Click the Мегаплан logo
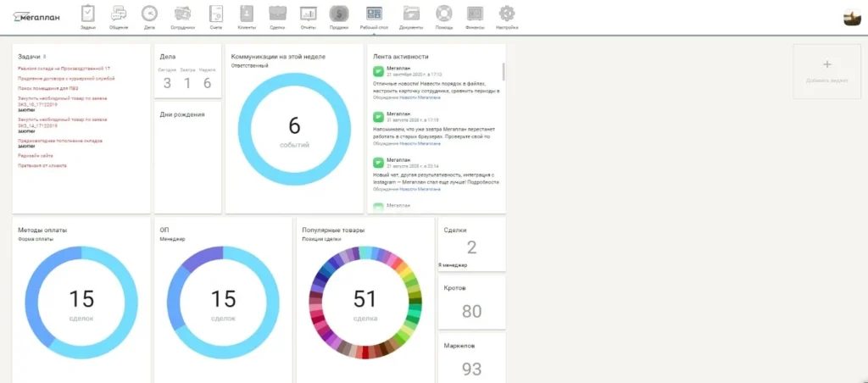This screenshot has height=383, width=868. pos(36,17)
